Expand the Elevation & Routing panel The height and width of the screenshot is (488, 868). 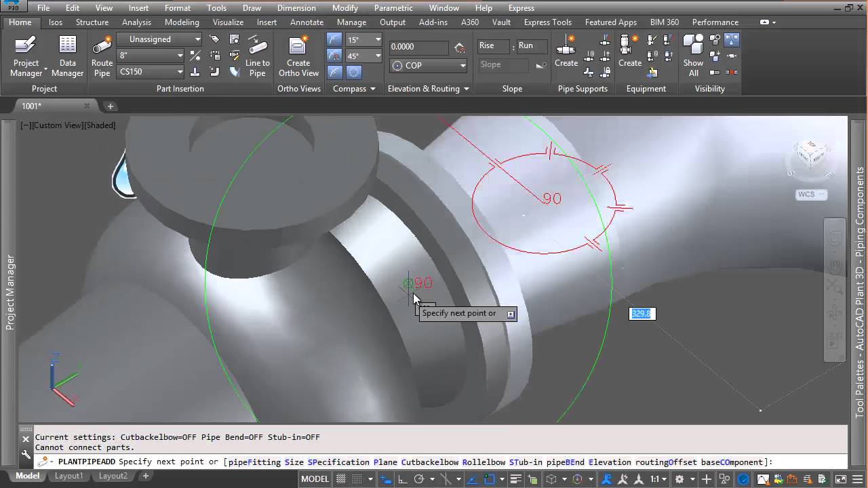coord(428,89)
